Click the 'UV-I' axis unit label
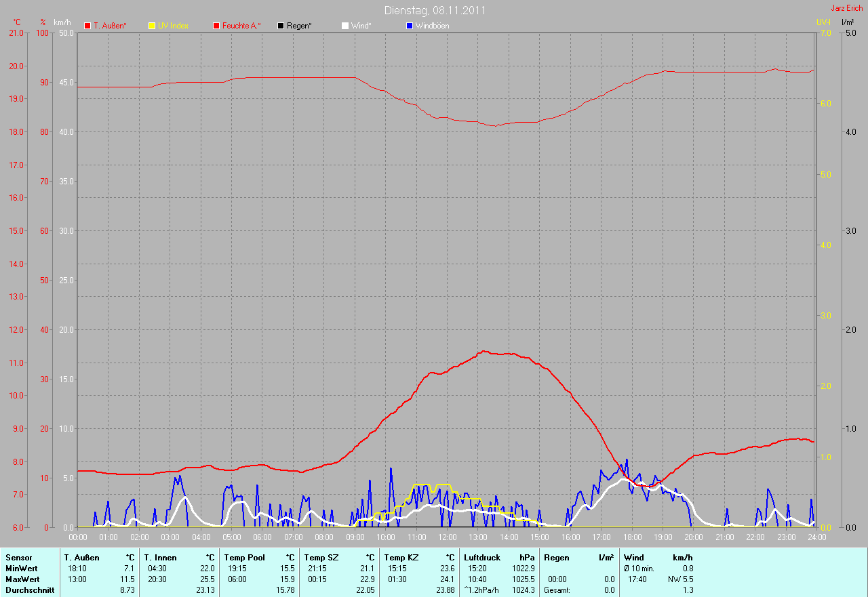 coord(823,22)
